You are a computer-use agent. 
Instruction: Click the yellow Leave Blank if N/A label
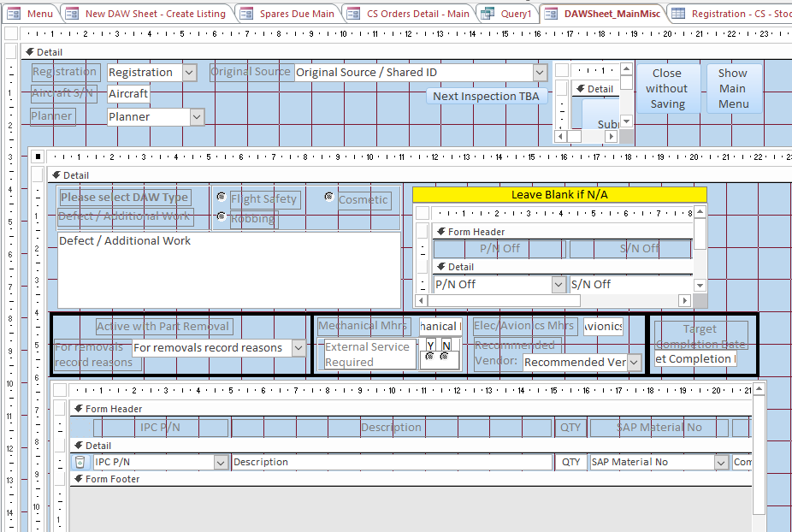point(559,194)
